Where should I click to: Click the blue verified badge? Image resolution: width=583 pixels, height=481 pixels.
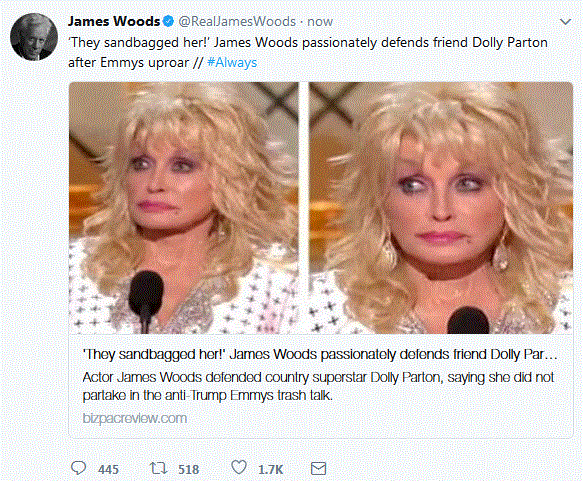168,21
